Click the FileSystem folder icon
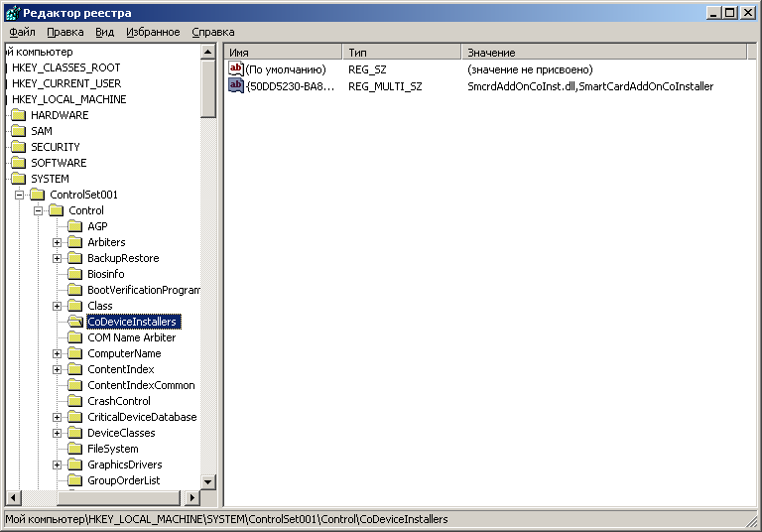762x532 pixels. point(75,449)
